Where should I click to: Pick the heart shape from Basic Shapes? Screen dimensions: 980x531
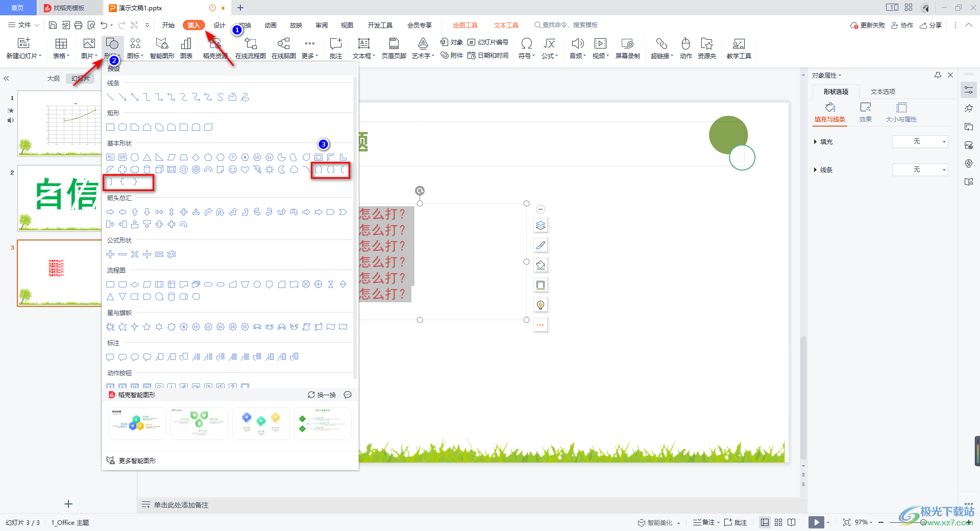click(x=245, y=170)
